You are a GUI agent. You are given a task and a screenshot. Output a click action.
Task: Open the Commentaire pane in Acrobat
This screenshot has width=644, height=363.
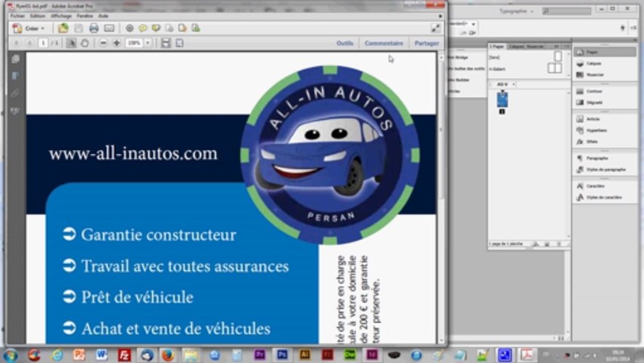[384, 43]
